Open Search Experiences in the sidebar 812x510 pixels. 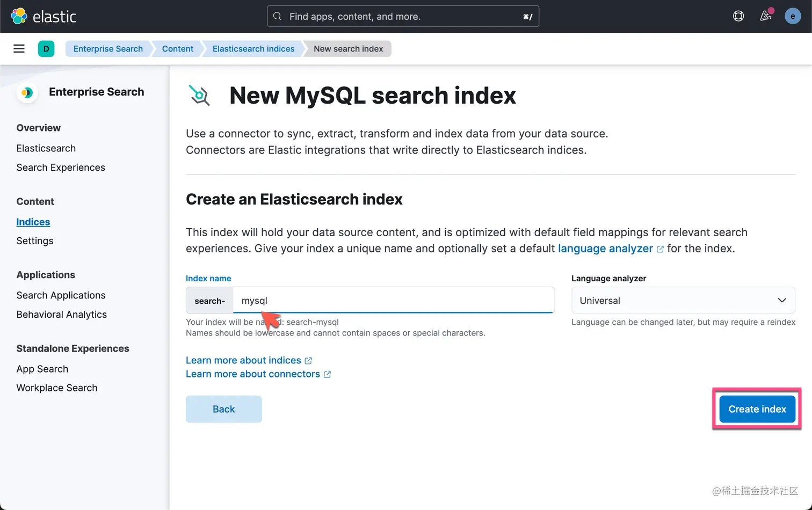coord(61,167)
